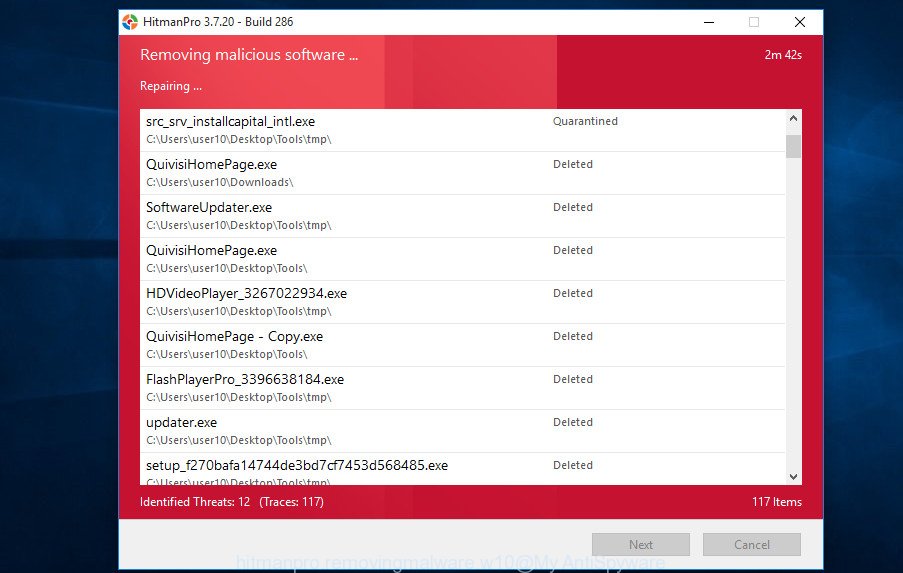Click the C:\Users\user10\Downloads\ path text
Image resolution: width=903 pixels, height=573 pixels.
pyautogui.click(x=219, y=182)
